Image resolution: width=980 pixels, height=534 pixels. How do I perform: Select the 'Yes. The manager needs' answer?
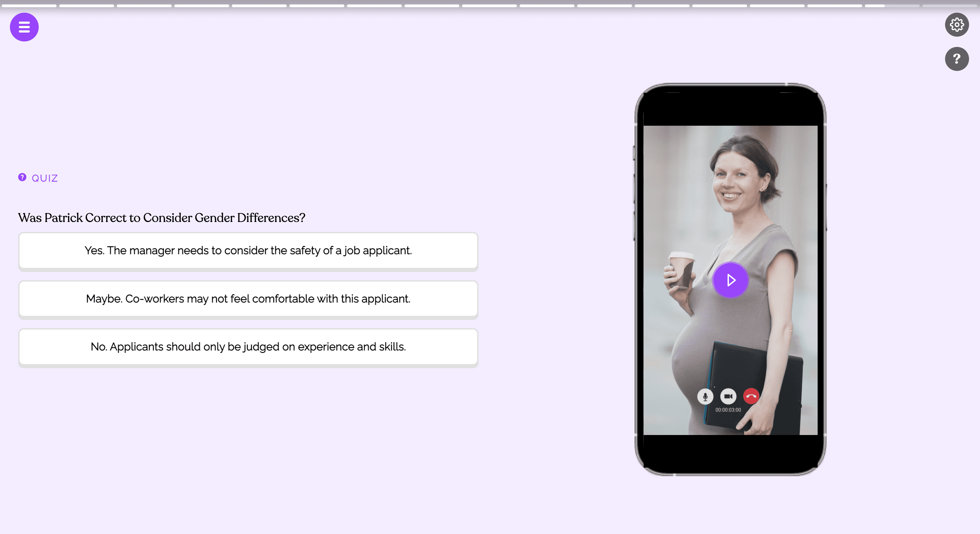pos(248,251)
